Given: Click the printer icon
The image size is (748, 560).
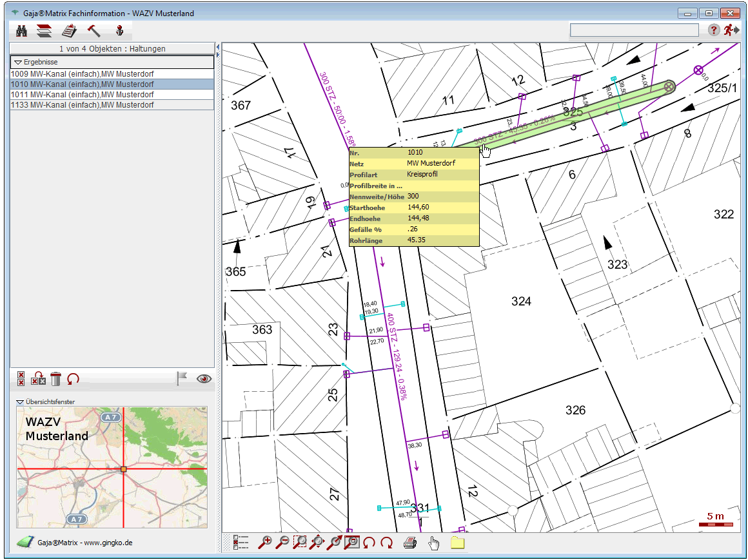Looking at the screenshot, I should pyautogui.click(x=410, y=543).
